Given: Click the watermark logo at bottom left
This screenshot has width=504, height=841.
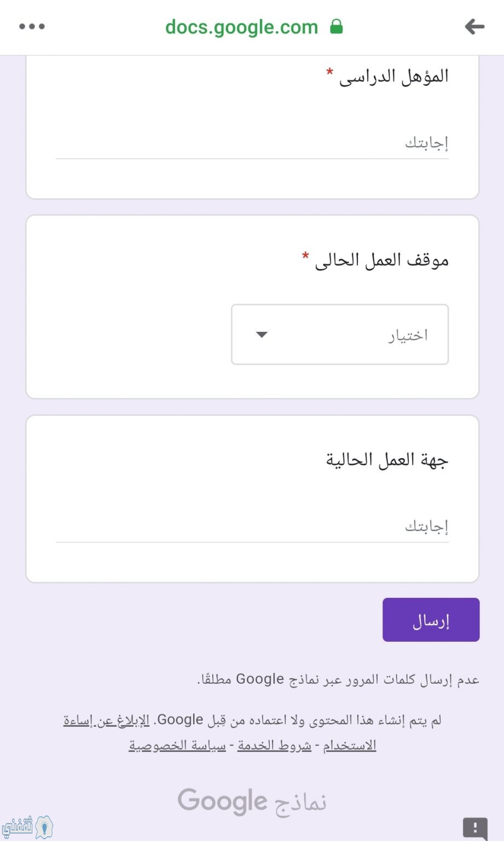Looking at the screenshot, I should [27, 826].
